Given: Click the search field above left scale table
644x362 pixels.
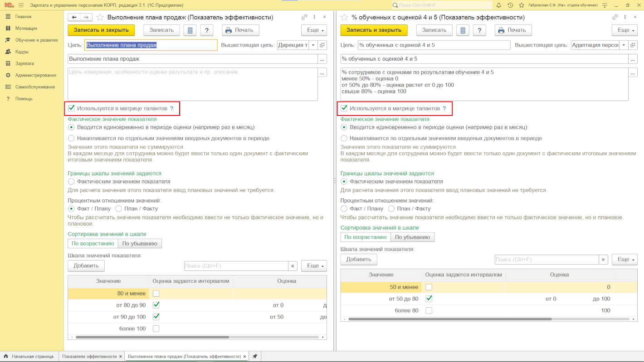Looking at the screenshot, I should coord(236,266).
